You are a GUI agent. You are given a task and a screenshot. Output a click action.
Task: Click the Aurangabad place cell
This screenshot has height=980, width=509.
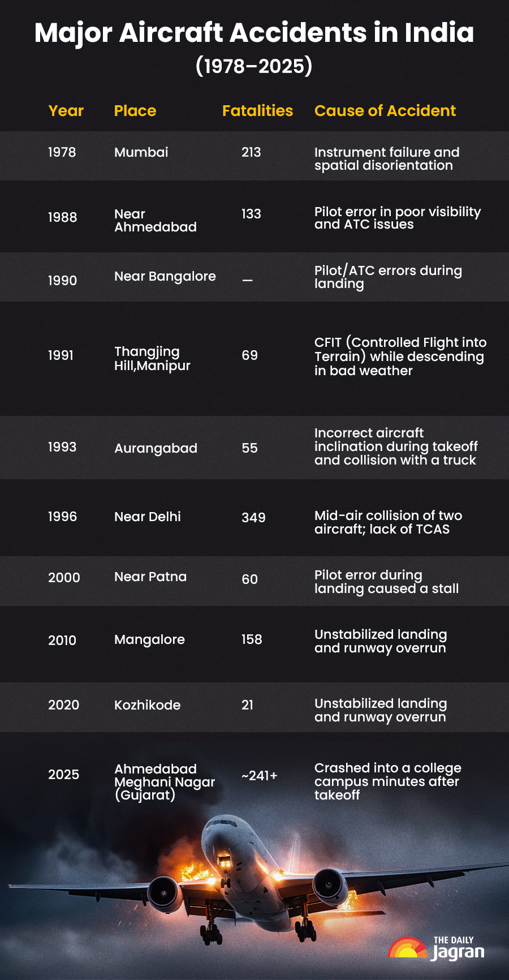pyautogui.click(x=156, y=448)
